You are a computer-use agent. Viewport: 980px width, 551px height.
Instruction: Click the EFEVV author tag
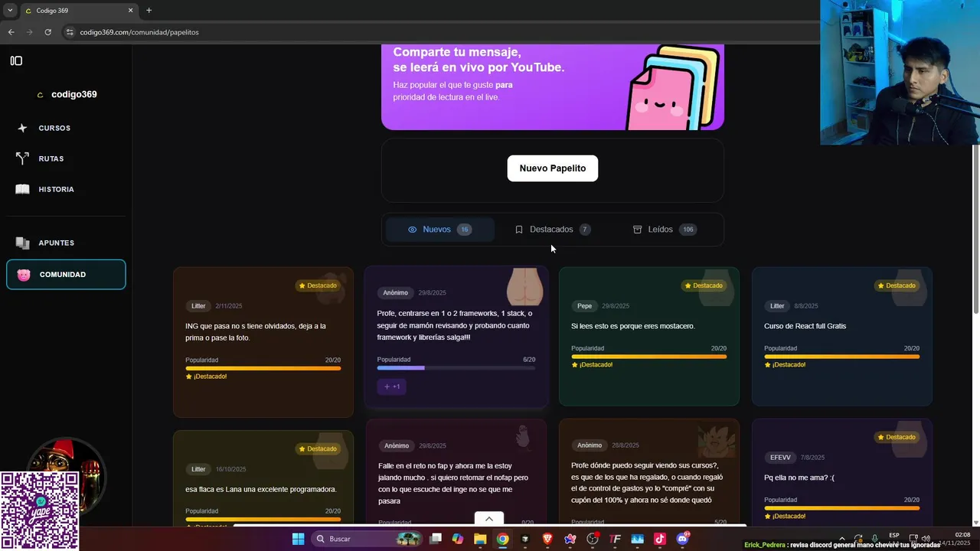point(780,458)
